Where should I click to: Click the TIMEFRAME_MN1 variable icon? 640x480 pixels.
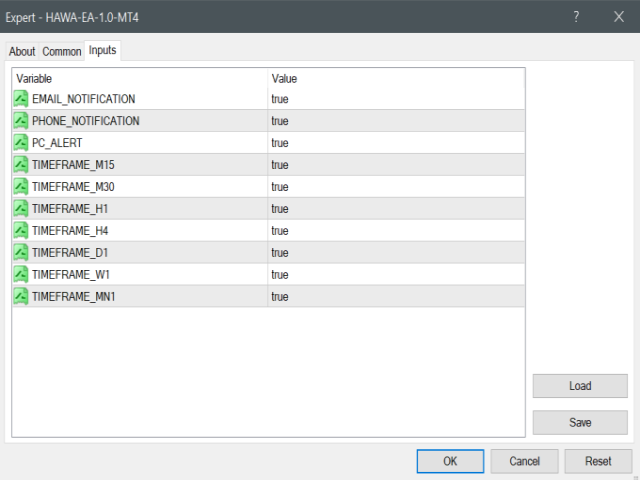[21, 297]
